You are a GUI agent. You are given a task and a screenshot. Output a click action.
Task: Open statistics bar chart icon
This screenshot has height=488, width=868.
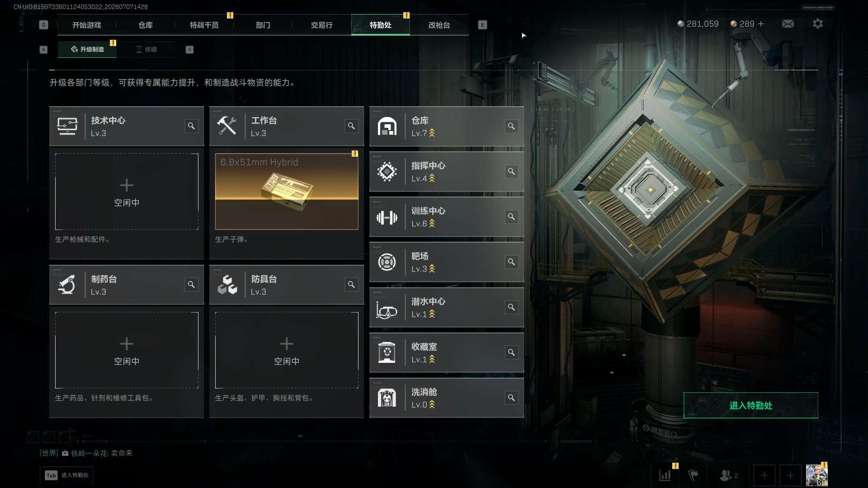click(665, 475)
